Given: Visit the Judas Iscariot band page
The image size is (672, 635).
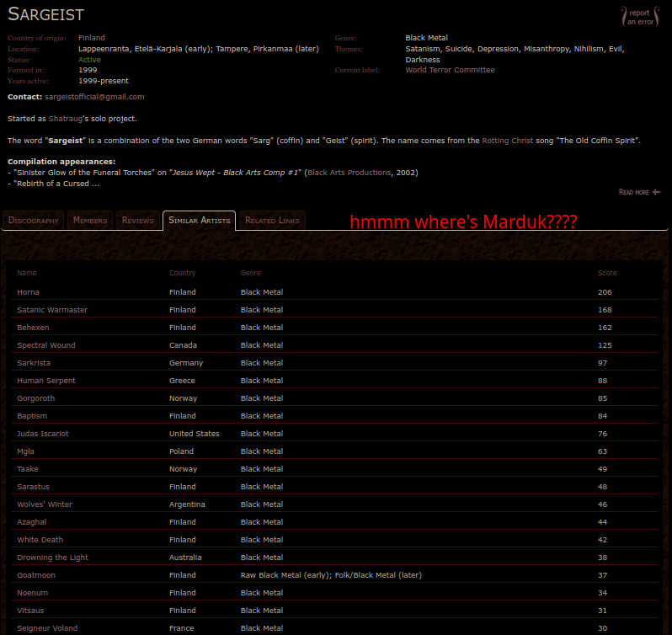Looking at the screenshot, I should point(42,434).
